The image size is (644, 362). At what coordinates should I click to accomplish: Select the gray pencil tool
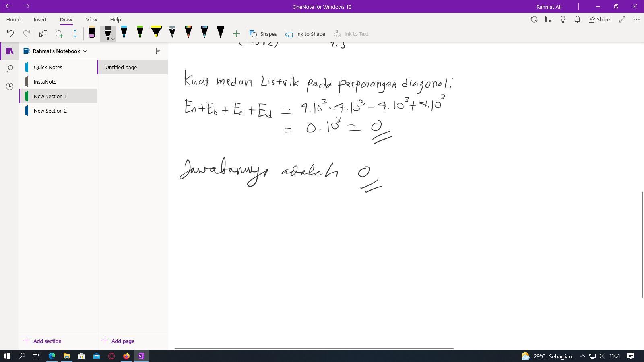click(x=172, y=32)
